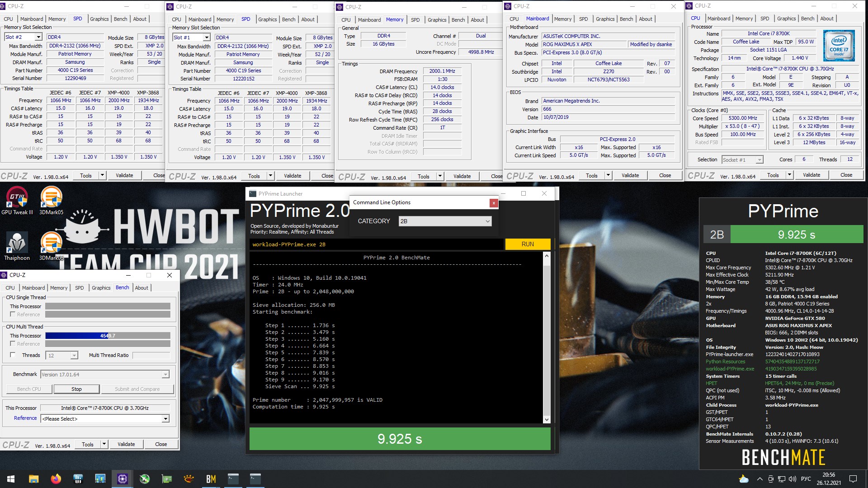Expand Tools arrow in the Memory window
This screenshot has height=488, width=868.
(x=440, y=176)
